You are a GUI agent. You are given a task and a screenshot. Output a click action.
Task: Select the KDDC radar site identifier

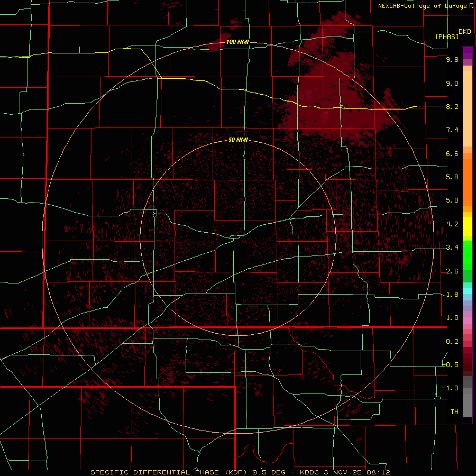(x=310, y=472)
